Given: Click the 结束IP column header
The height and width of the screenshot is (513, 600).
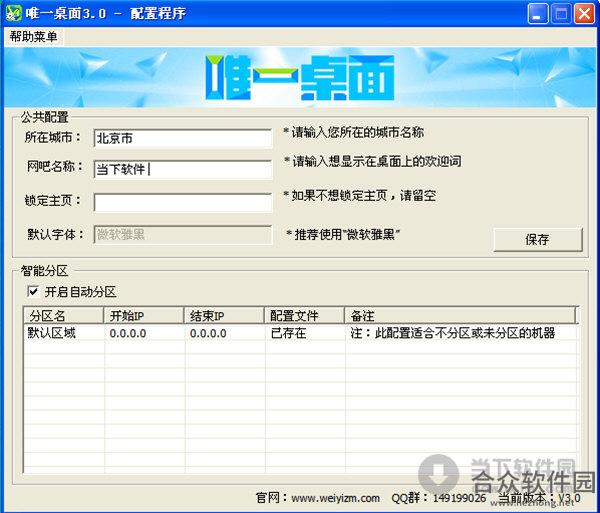Looking at the screenshot, I should pyautogui.click(x=224, y=316).
